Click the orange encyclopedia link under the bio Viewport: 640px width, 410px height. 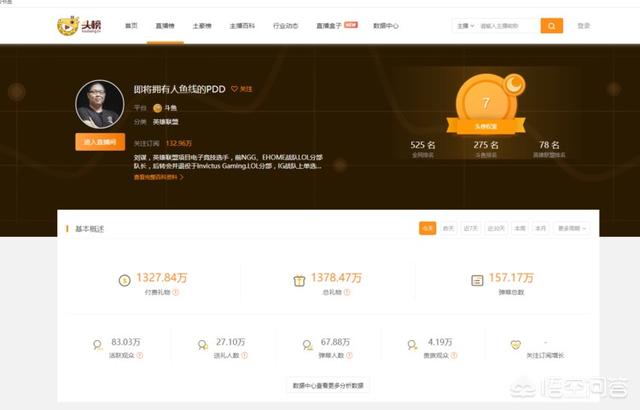click(158, 177)
